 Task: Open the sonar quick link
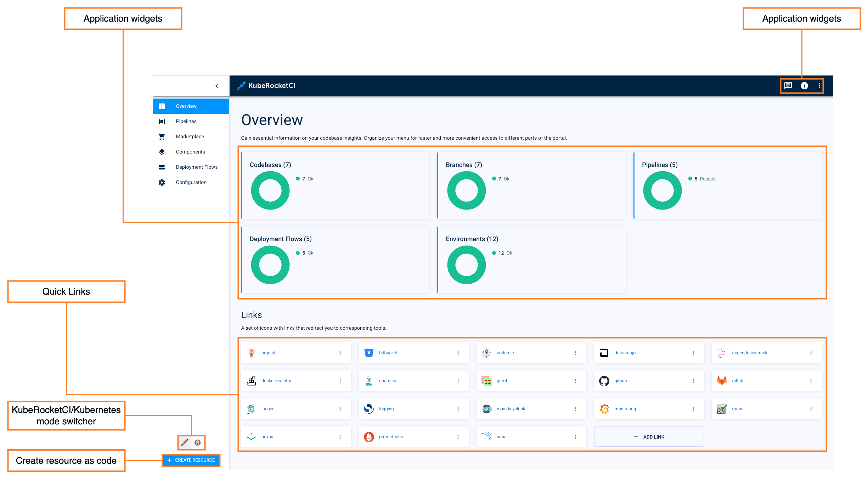(x=502, y=436)
